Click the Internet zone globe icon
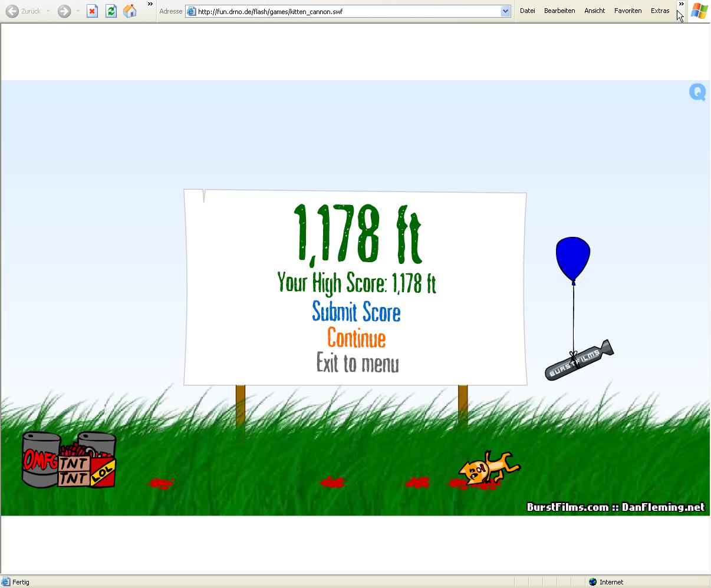 click(592, 582)
